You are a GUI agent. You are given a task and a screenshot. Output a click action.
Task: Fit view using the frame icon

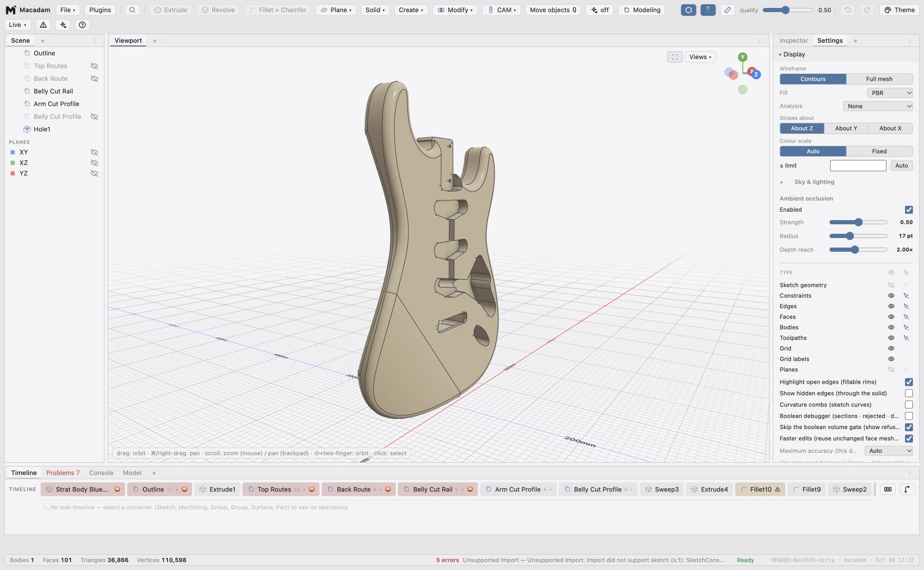click(x=674, y=57)
